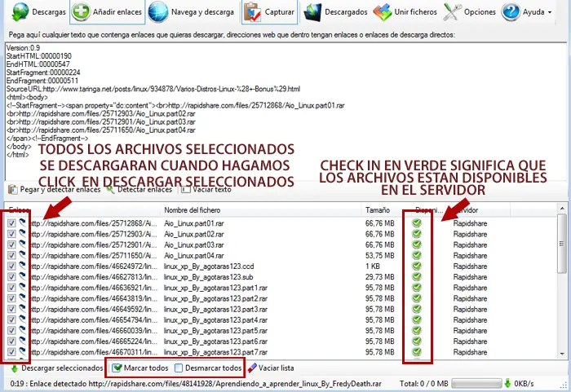
Task: Click the total download progress bar
Action: tap(476, 383)
